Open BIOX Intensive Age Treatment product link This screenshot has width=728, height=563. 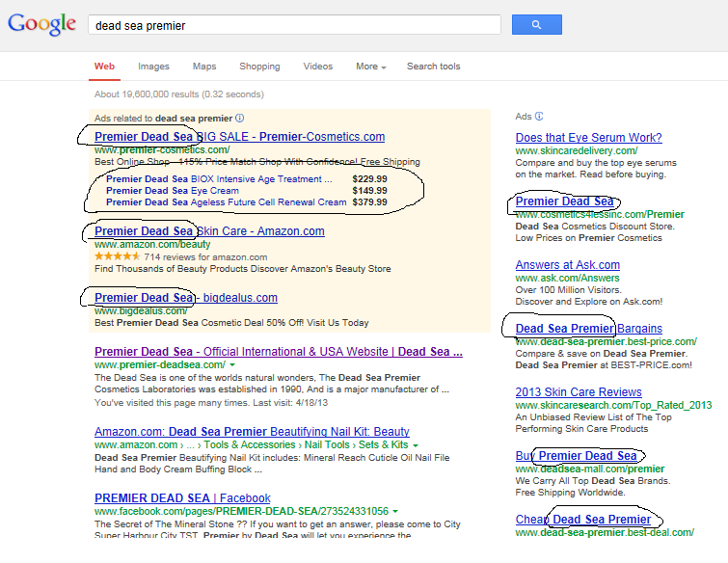click(x=219, y=179)
